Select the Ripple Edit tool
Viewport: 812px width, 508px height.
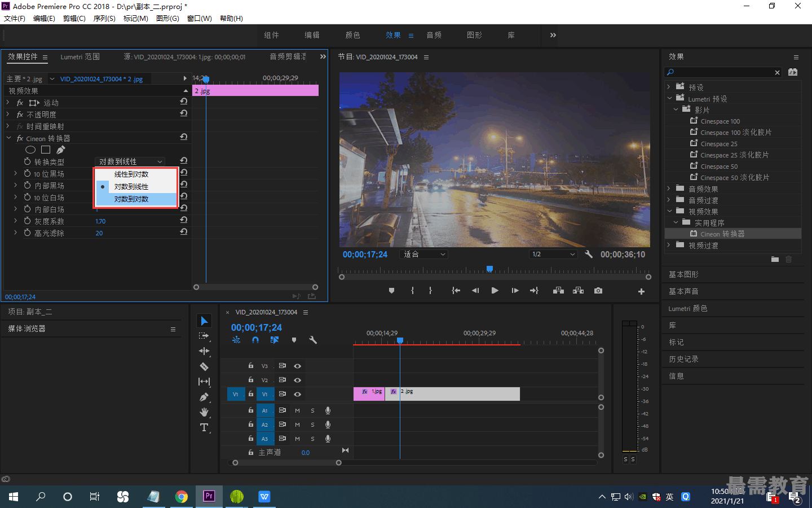pos(204,351)
